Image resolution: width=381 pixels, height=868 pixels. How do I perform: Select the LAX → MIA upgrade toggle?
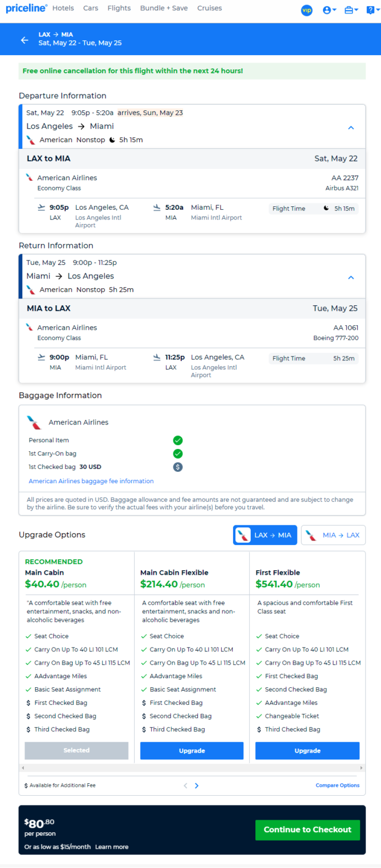click(x=265, y=535)
